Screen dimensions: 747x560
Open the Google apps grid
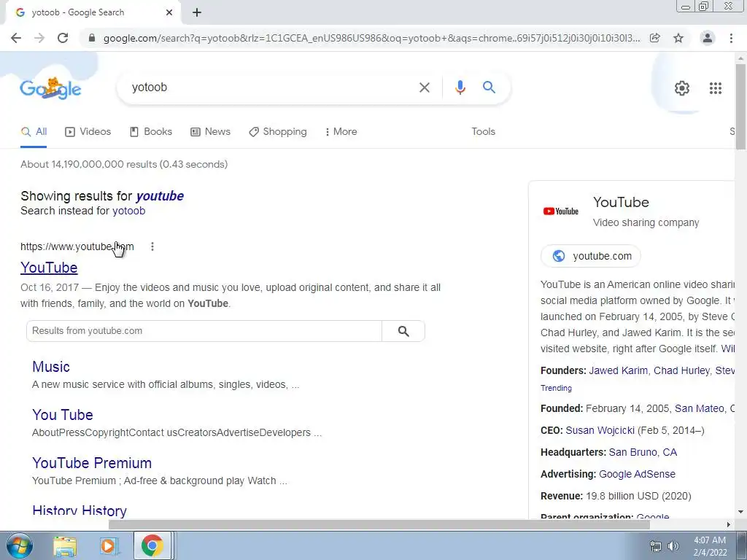[x=715, y=88]
